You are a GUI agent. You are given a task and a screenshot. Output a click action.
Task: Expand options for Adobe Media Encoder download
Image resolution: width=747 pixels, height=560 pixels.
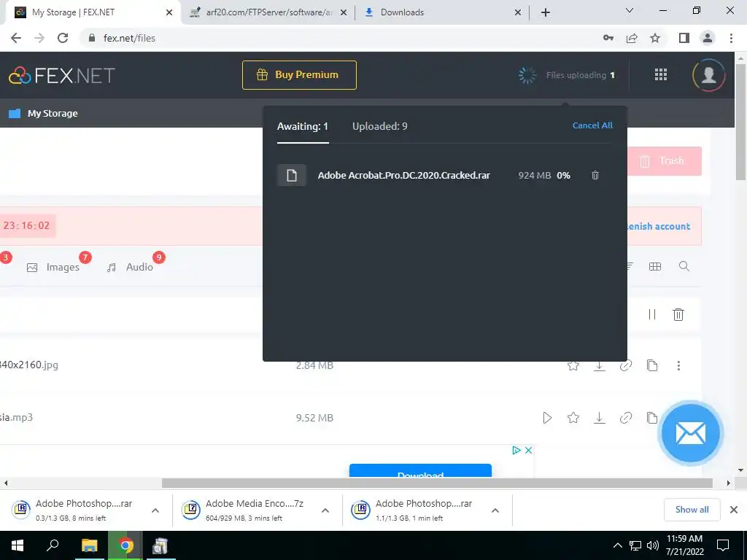pos(325,510)
